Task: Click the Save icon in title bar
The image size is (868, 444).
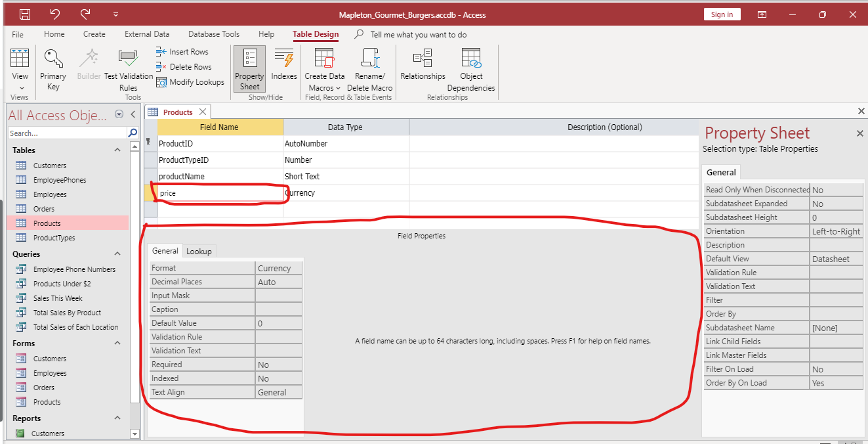Action: point(24,14)
